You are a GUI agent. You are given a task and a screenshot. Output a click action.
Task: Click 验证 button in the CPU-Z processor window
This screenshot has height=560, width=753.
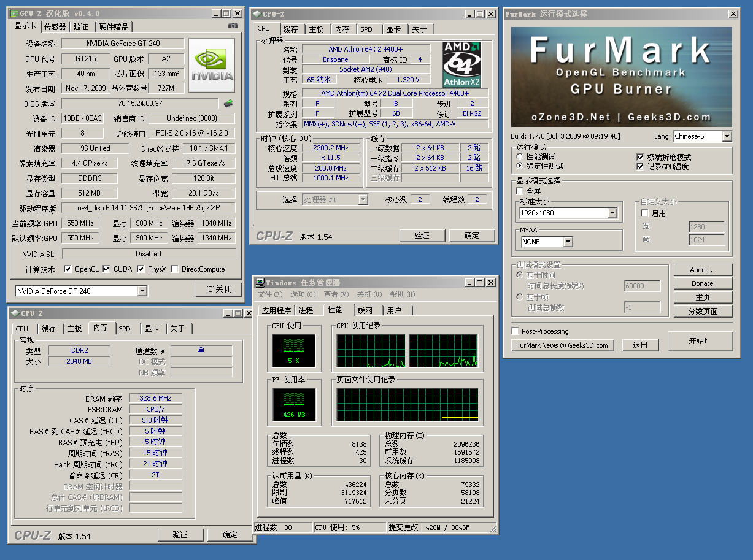(x=422, y=236)
